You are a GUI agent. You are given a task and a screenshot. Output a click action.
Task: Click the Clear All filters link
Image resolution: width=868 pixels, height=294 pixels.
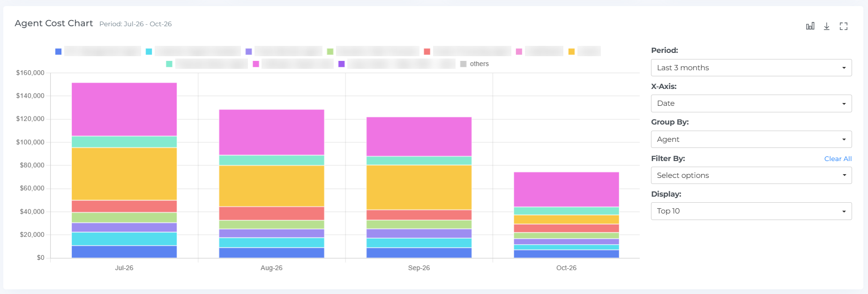pos(838,159)
